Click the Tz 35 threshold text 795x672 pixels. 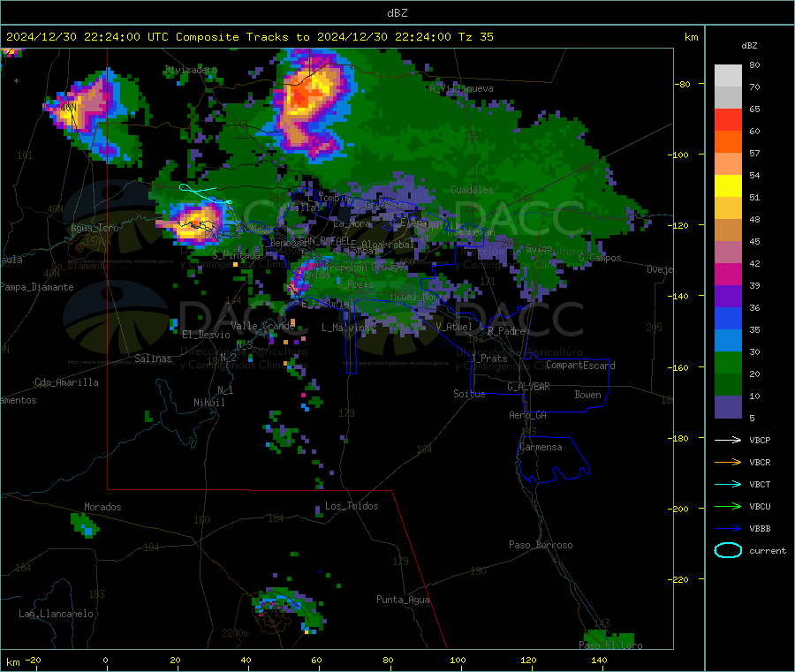click(475, 37)
